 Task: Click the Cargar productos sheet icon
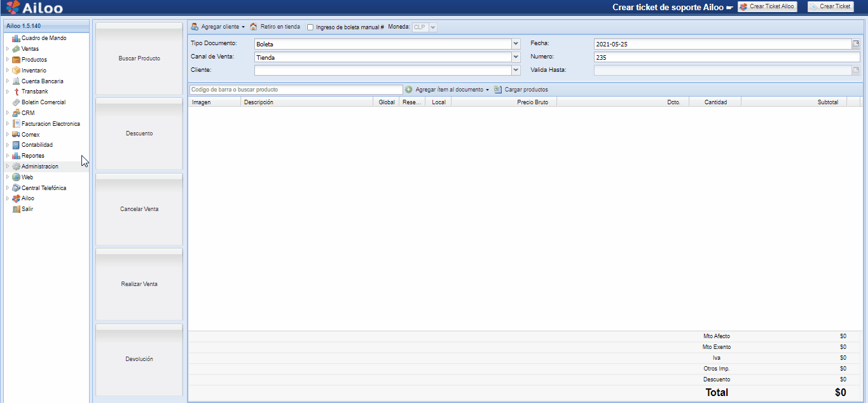pyautogui.click(x=498, y=90)
